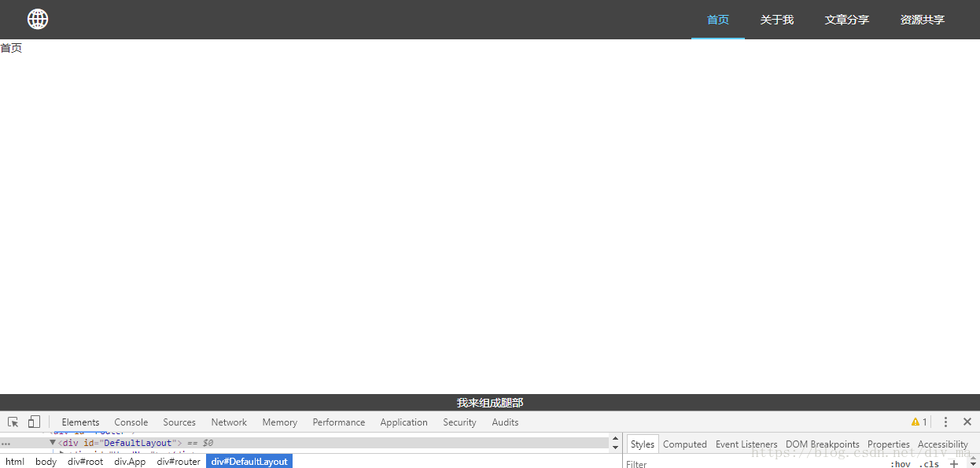Open the DevTools three-dot customize menu
Image resolution: width=980 pixels, height=468 pixels.
(946, 422)
